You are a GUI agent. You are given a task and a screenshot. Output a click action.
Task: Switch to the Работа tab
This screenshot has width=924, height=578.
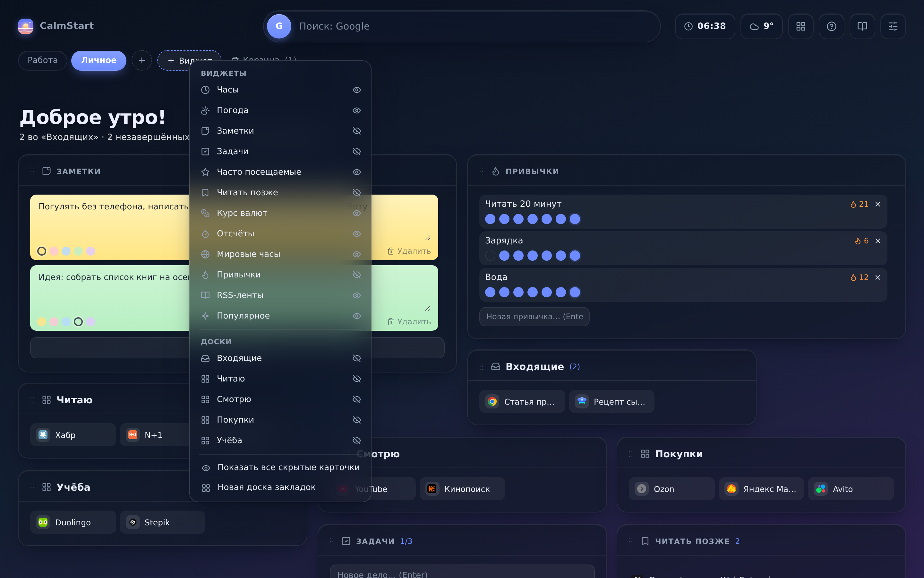[42, 60]
